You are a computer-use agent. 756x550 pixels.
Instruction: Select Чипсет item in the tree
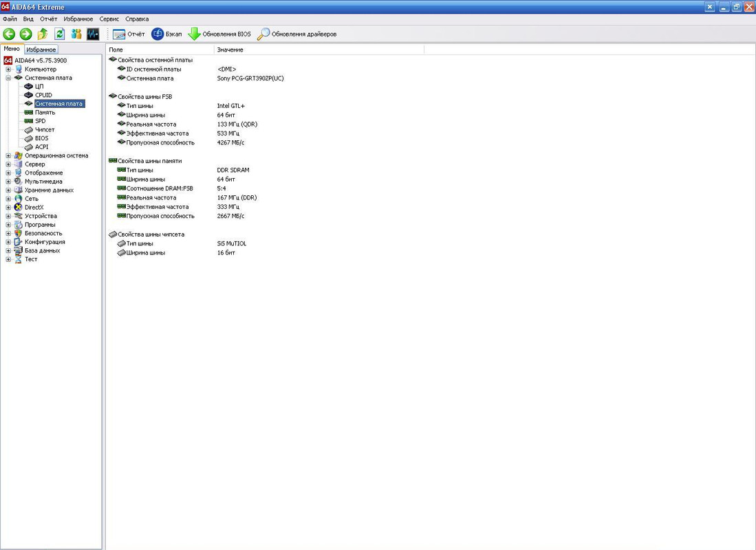pyautogui.click(x=44, y=130)
